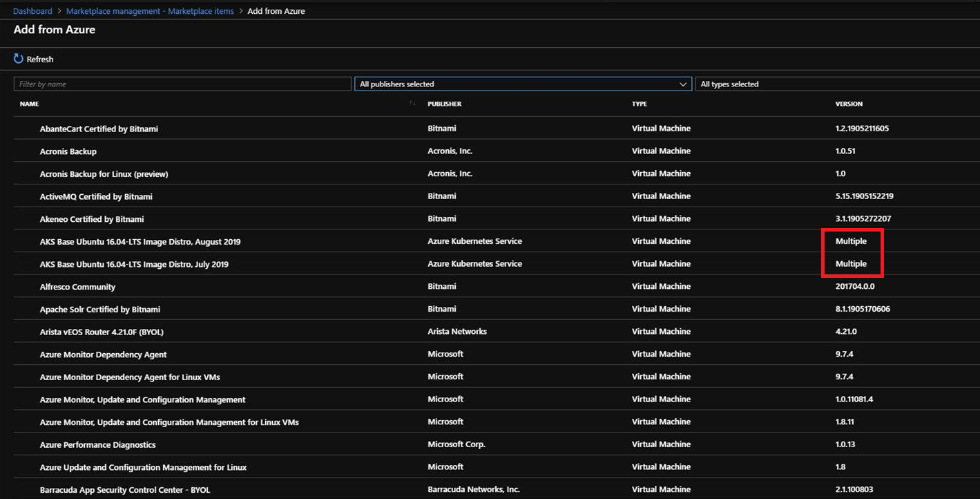This screenshot has height=499, width=980.
Task: Select the Acronis Backup item
Action: [68, 151]
